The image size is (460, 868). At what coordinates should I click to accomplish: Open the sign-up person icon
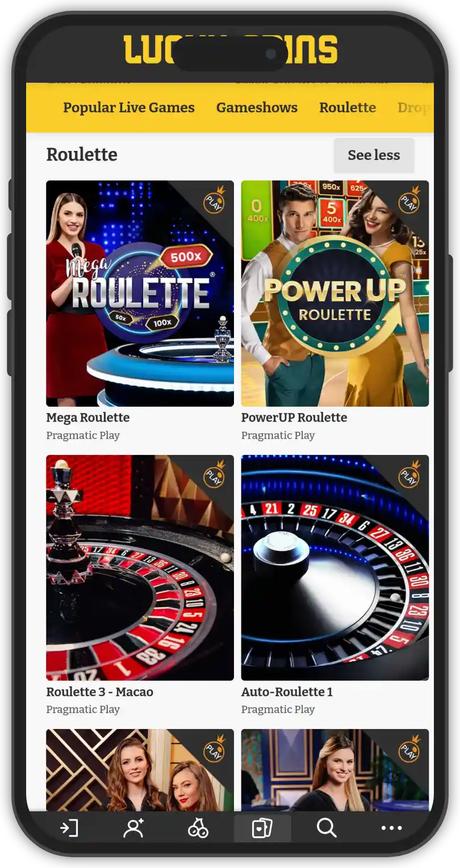133,828
